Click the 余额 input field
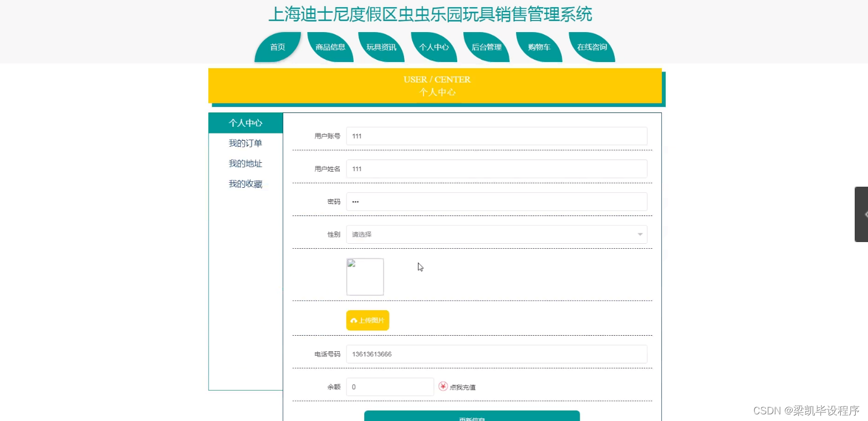This screenshot has width=868, height=421. 390,387
